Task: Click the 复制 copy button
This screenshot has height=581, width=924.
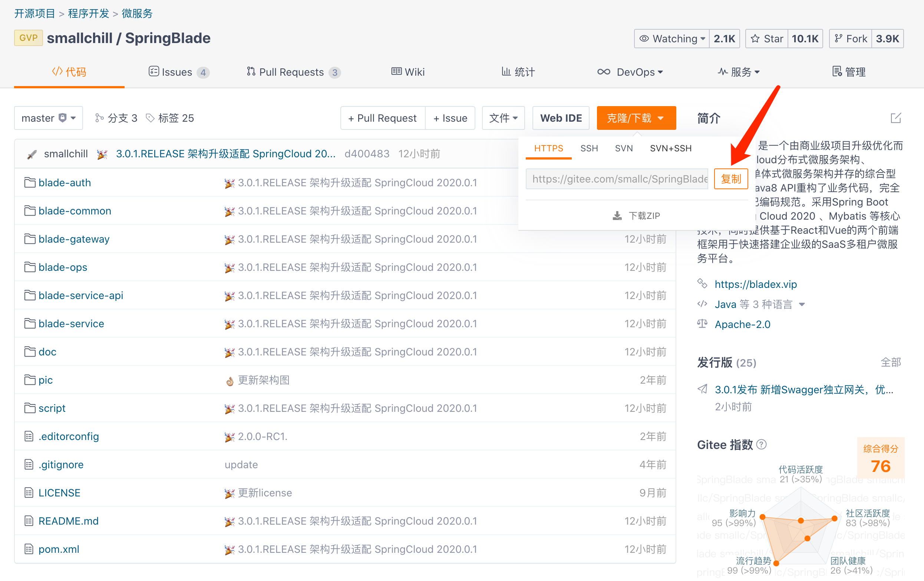Action: click(x=731, y=179)
